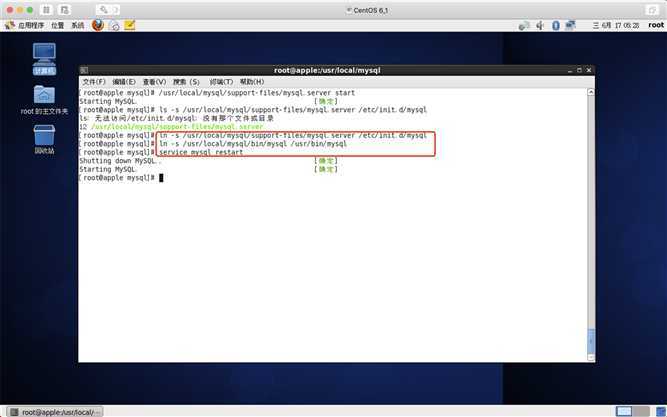Click the bottom-right panel trash applet

(661, 411)
